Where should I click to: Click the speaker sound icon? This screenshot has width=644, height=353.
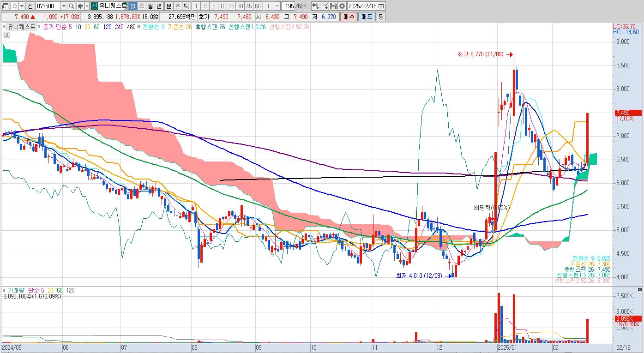tap(80, 6)
